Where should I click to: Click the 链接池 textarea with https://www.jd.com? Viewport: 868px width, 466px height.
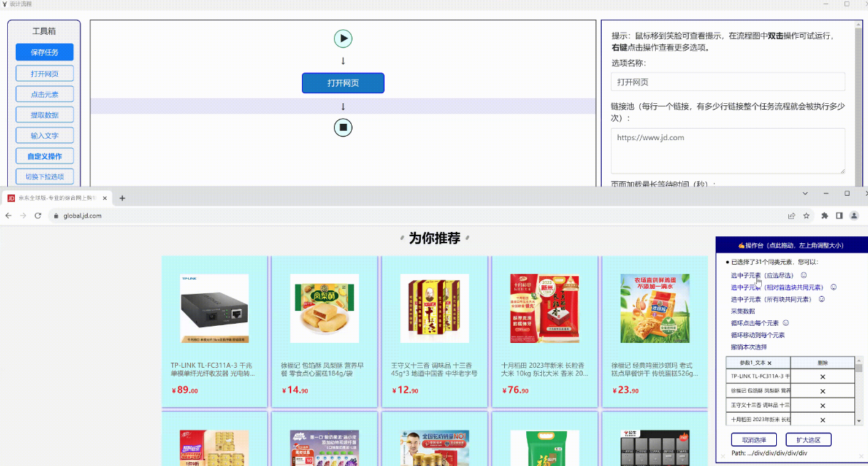728,151
